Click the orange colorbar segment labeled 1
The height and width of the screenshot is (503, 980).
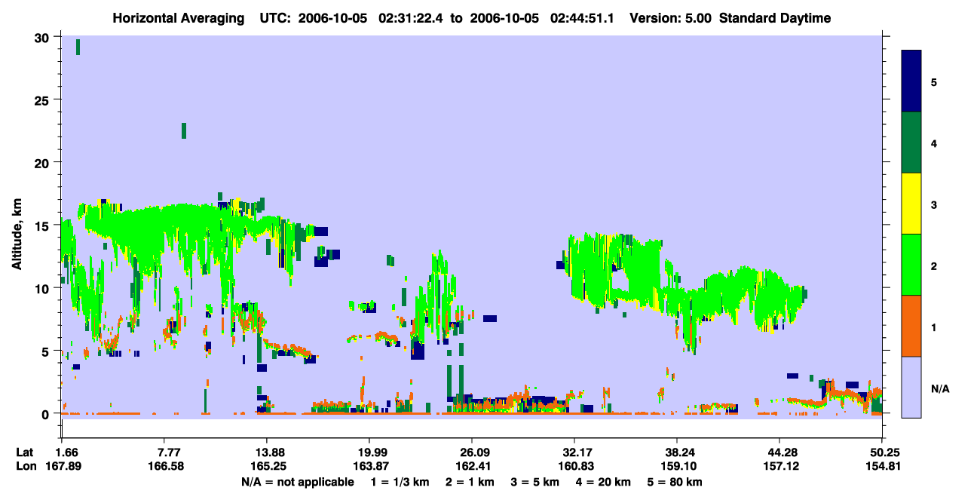[912, 325]
